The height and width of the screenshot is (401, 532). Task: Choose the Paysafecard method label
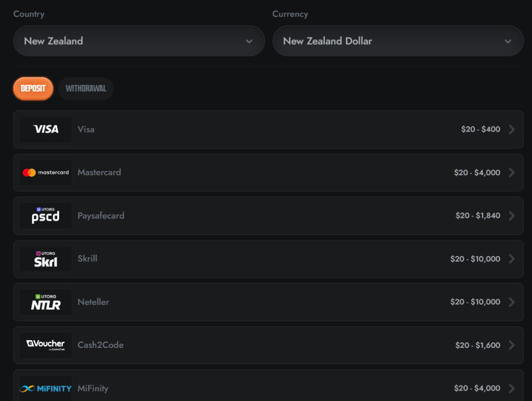pyautogui.click(x=101, y=216)
